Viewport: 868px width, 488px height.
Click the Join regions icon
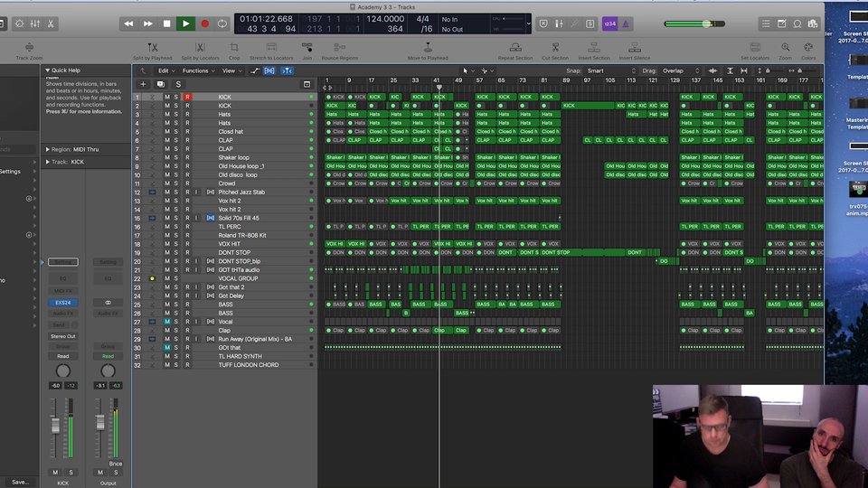coord(307,48)
